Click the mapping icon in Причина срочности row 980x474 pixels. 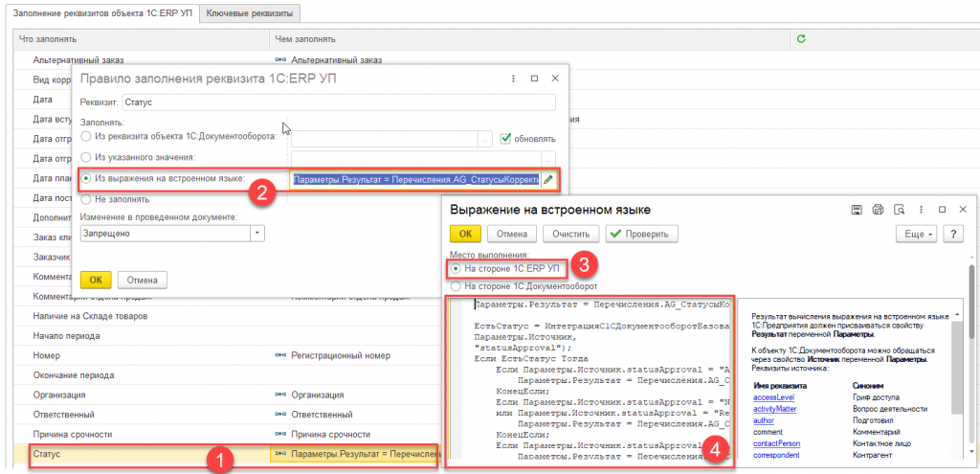tap(280, 434)
